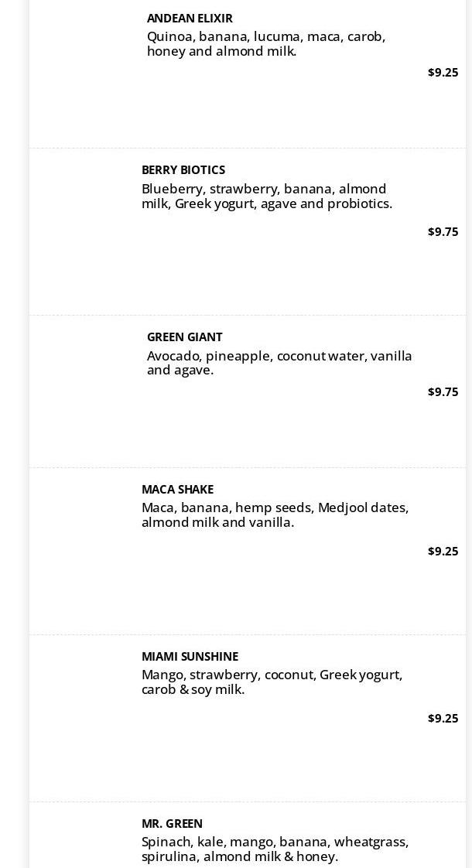Click the Maca Shake $9.25 price
The height and width of the screenshot is (868, 472).
click(x=443, y=552)
